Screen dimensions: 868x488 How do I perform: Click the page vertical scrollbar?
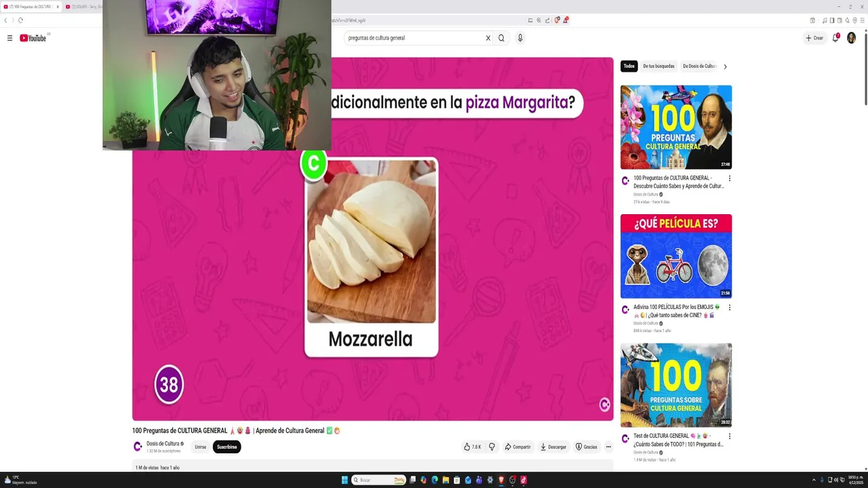(865, 68)
